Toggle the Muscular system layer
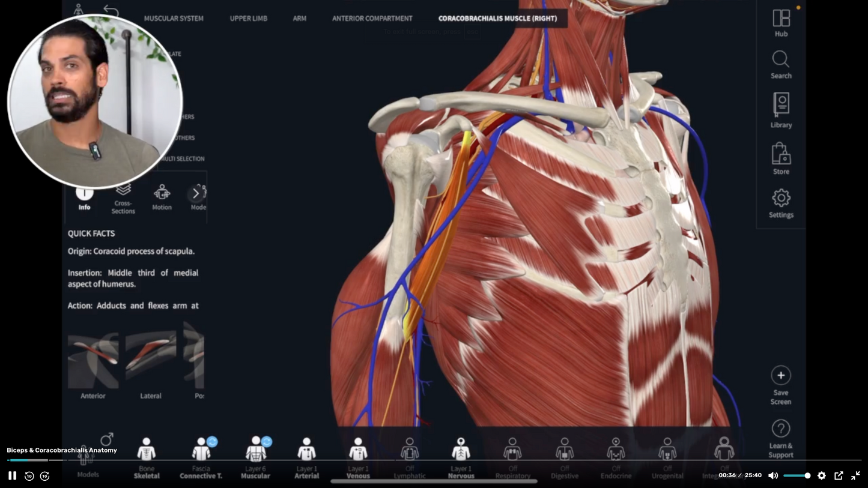This screenshot has width=868, height=488. pyautogui.click(x=255, y=458)
